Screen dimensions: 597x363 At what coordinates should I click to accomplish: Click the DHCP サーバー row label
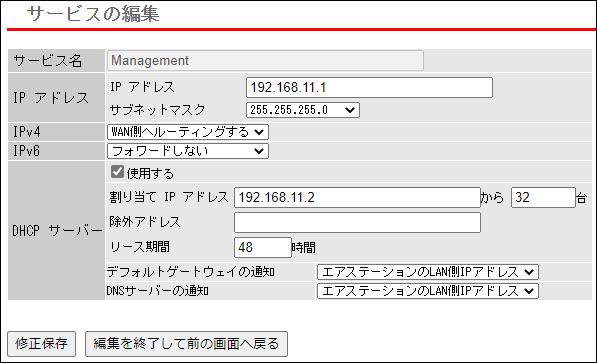(57, 231)
